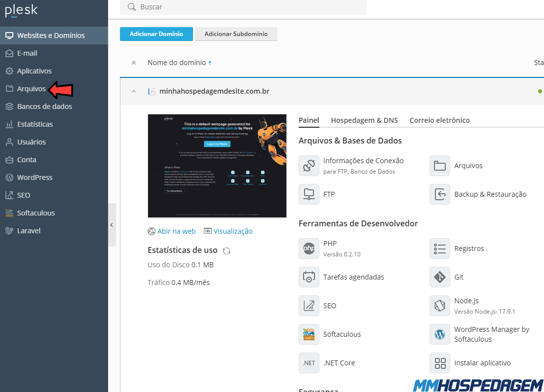Click the Arquivos folder icon in sidebar

click(x=9, y=89)
